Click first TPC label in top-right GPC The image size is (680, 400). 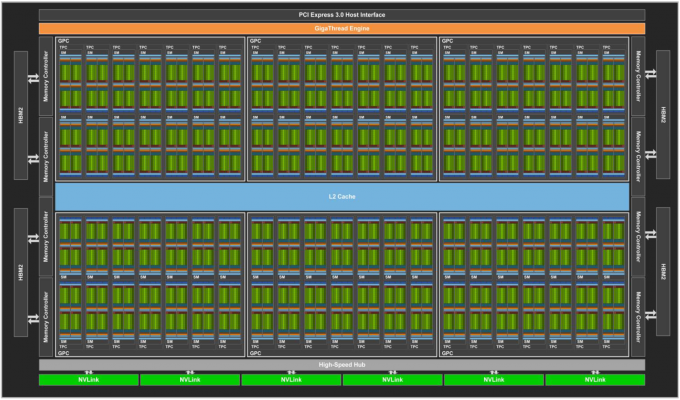coord(448,47)
